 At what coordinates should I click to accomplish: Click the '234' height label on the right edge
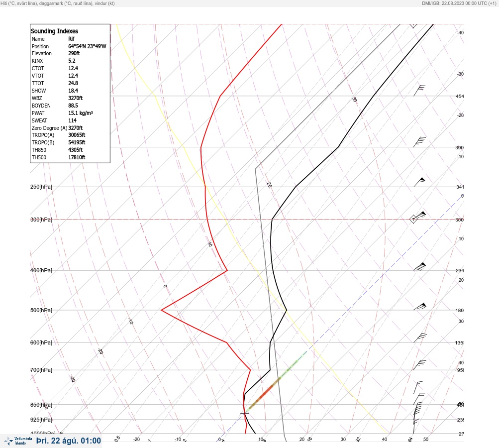460,271
